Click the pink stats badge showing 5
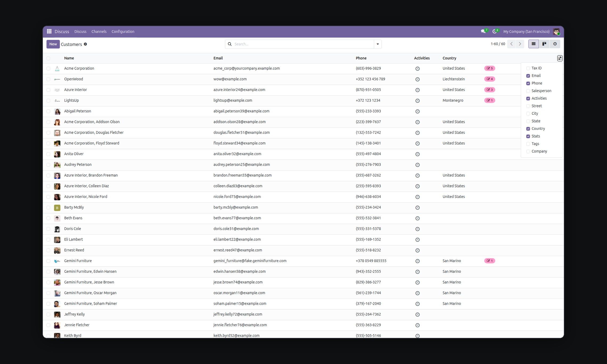 [x=490, y=68]
